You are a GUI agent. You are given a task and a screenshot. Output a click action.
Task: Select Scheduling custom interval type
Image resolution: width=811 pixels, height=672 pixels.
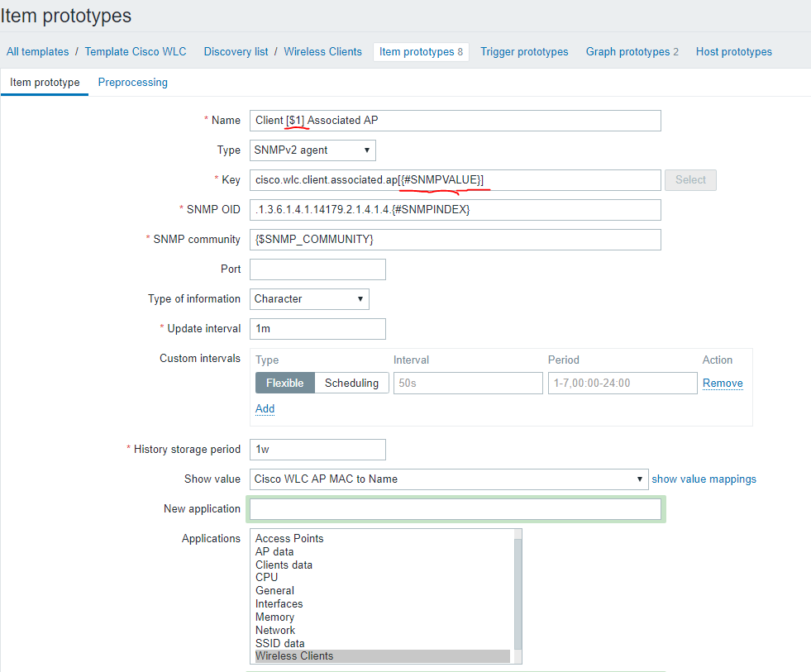[351, 383]
